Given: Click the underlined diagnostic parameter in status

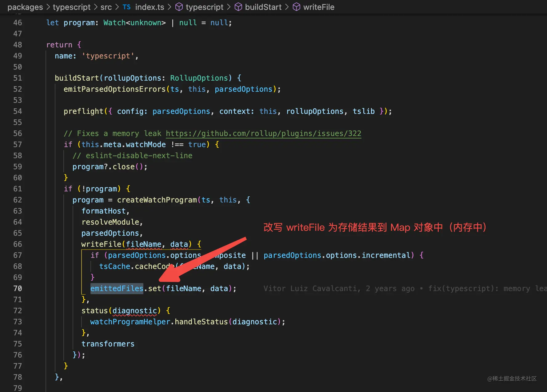Looking at the screenshot, I should click(134, 311).
